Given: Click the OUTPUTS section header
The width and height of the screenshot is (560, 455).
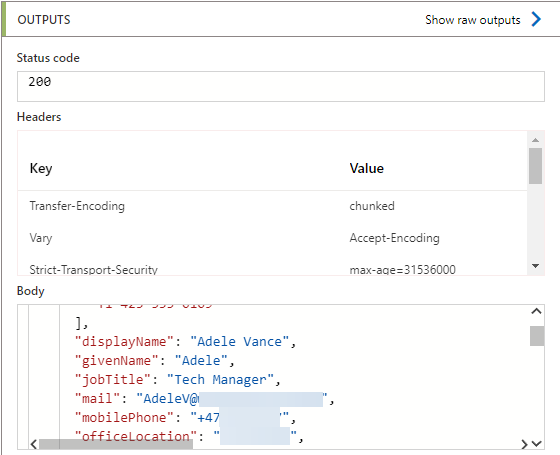Looking at the screenshot, I should pos(44,20).
